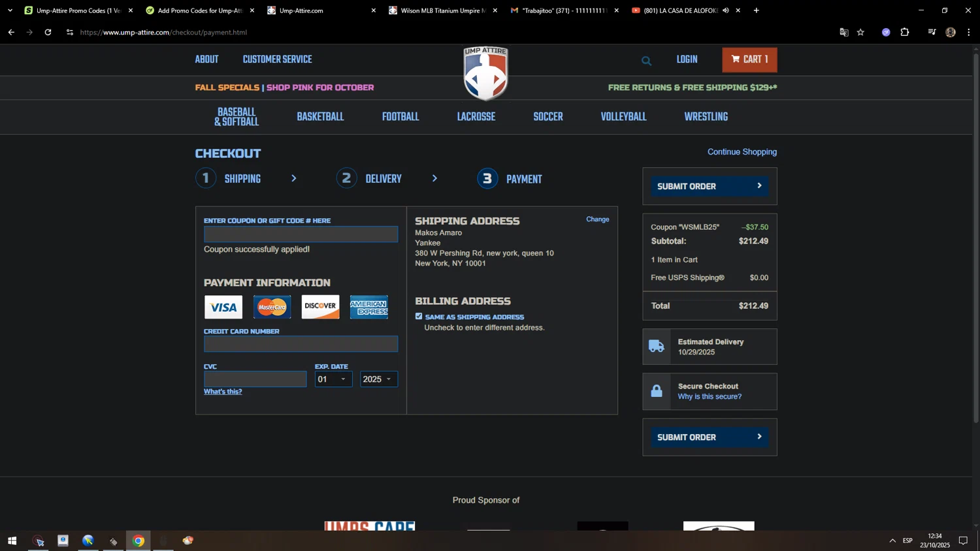Select the MasterCard card icon
The width and height of the screenshot is (980, 551).
[272, 307]
